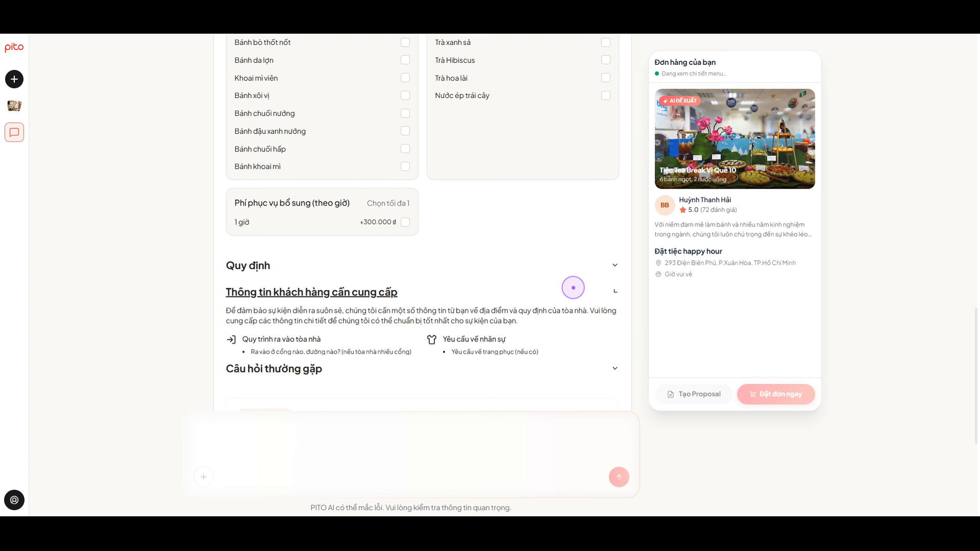Click the attachment plus icon in chat box

click(x=204, y=477)
